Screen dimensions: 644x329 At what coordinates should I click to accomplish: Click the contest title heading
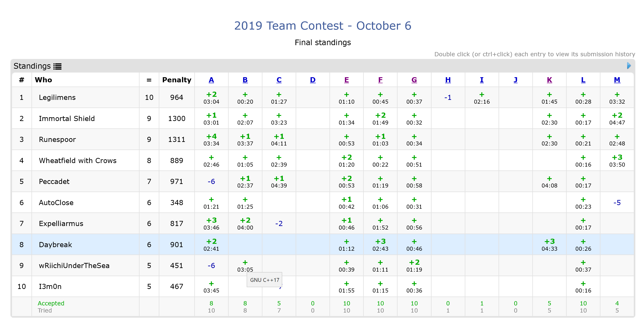click(322, 26)
